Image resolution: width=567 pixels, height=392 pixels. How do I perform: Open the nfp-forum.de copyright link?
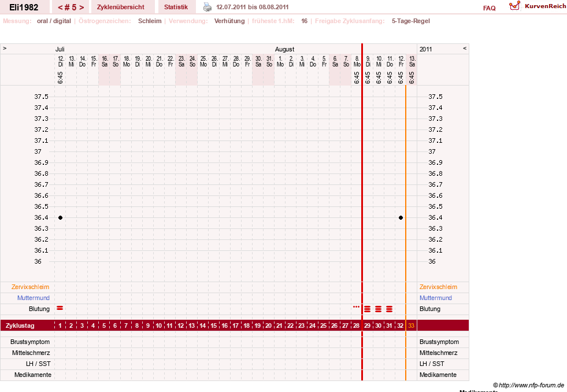tap(528, 385)
